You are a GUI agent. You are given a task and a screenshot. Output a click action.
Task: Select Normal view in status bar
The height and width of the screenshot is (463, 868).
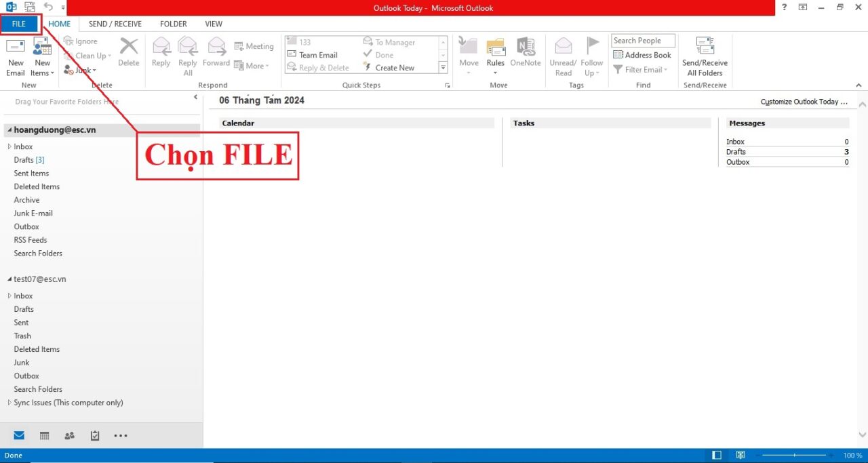pyautogui.click(x=717, y=456)
